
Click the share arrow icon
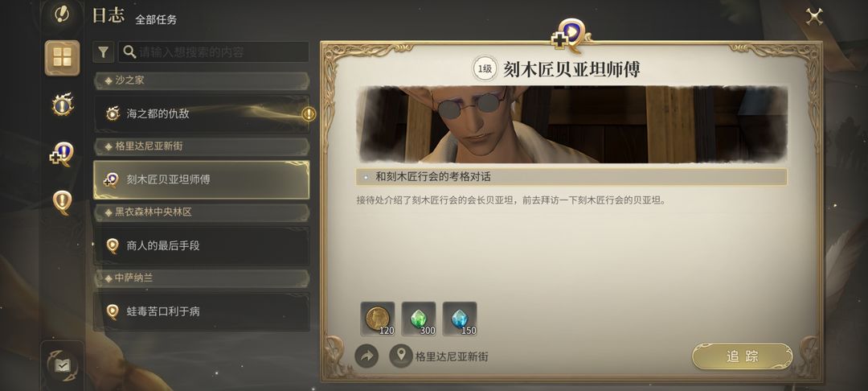point(366,356)
